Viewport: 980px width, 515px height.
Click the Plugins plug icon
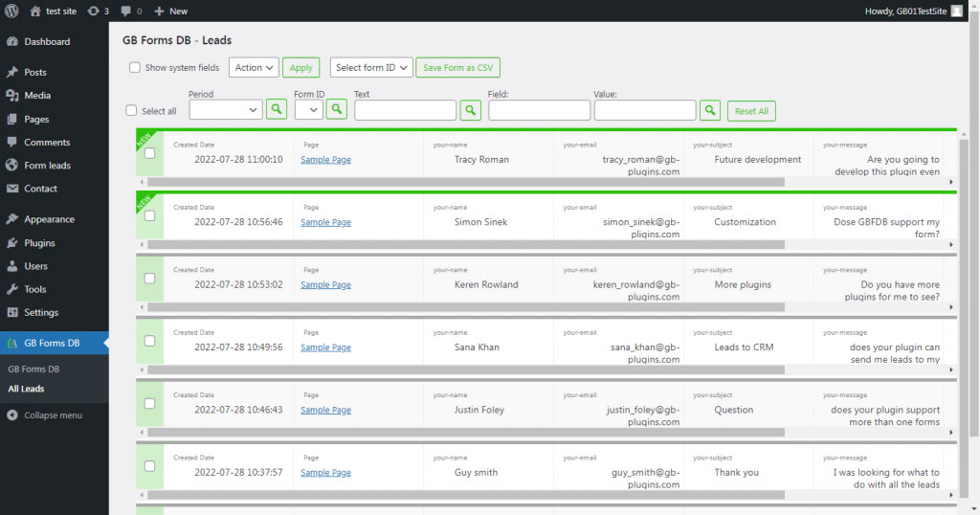[11, 243]
